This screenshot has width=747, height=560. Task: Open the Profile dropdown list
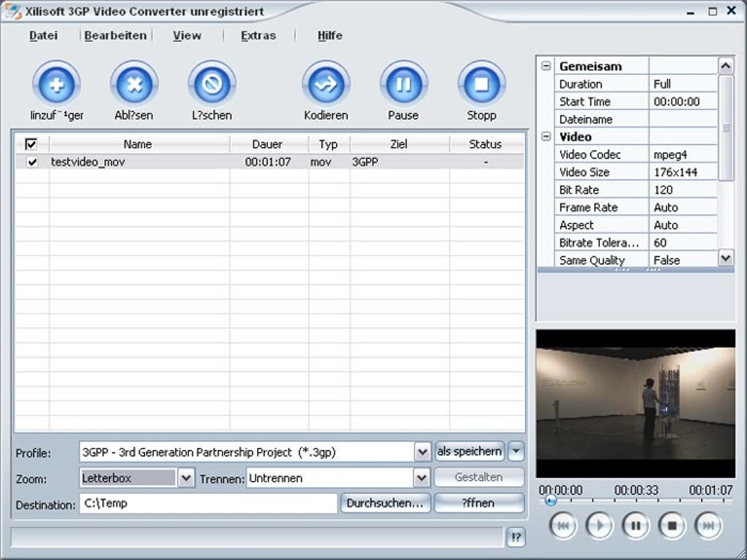pyautogui.click(x=422, y=452)
